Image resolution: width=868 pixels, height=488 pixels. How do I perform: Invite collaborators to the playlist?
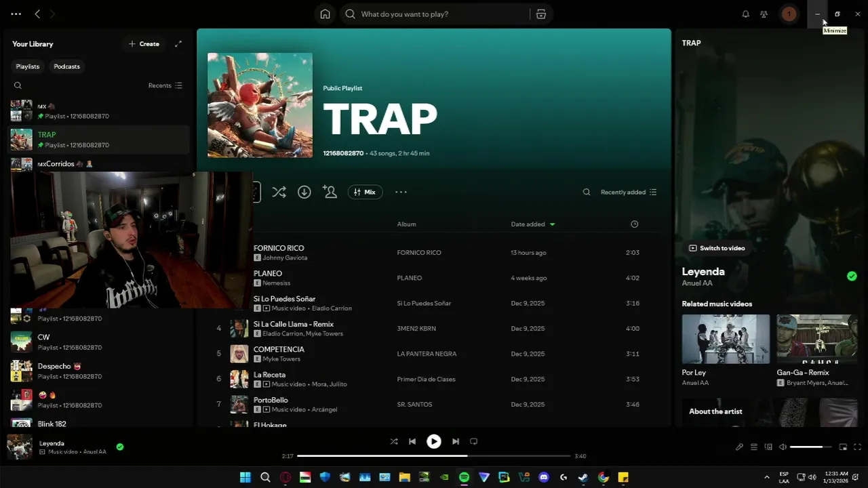[x=330, y=192]
